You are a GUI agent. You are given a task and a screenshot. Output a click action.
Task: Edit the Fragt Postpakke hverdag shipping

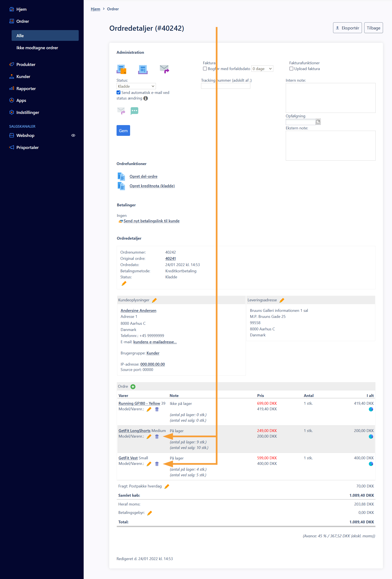(x=167, y=486)
